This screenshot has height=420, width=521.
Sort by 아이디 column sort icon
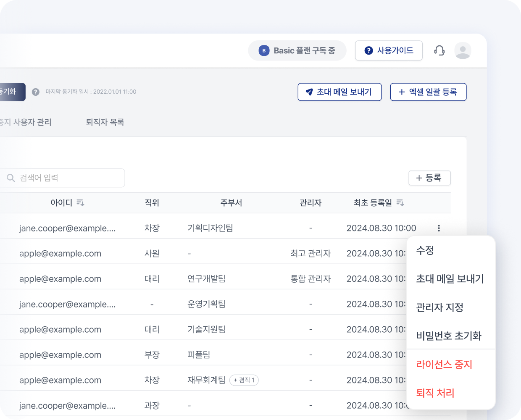(x=81, y=203)
